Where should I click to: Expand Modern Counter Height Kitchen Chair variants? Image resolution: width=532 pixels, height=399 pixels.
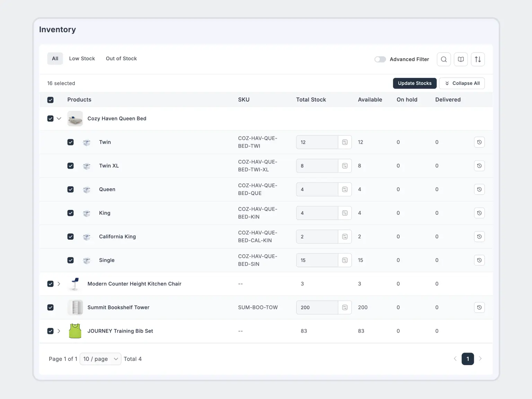point(59,284)
